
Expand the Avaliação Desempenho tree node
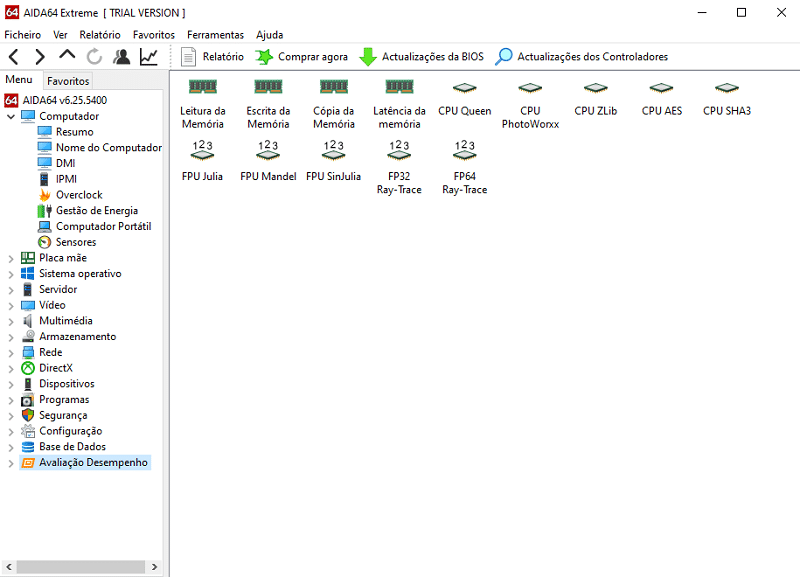11,464
